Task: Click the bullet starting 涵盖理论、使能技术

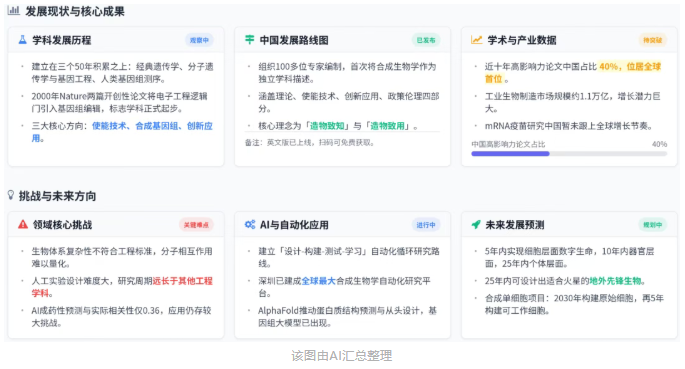Action: (x=349, y=102)
